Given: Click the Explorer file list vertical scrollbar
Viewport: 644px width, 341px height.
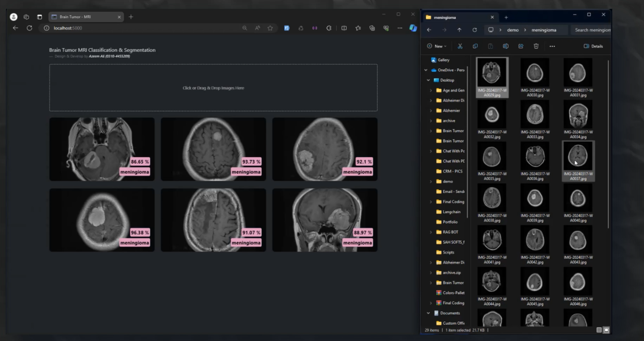Looking at the screenshot, I should pos(608,144).
